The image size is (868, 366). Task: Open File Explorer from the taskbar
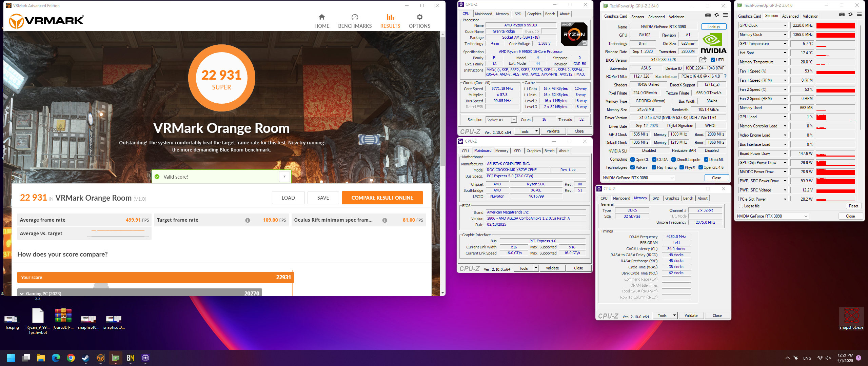(x=41, y=358)
